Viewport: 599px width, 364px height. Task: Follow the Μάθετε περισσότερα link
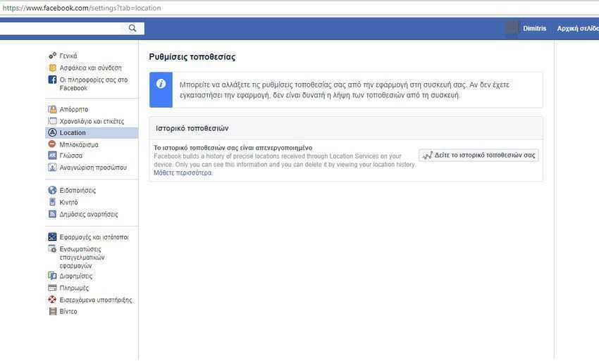click(183, 172)
